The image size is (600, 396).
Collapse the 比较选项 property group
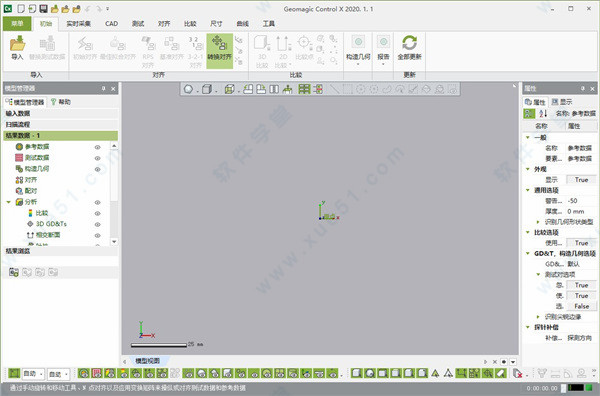pyautogui.click(x=528, y=232)
